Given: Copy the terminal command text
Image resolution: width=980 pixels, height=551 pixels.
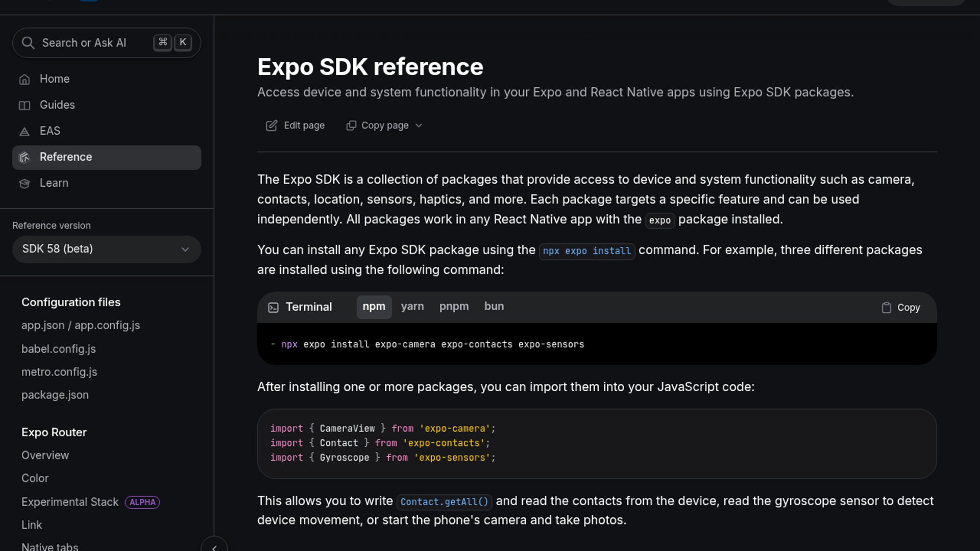Looking at the screenshot, I should [x=901, y=308].
